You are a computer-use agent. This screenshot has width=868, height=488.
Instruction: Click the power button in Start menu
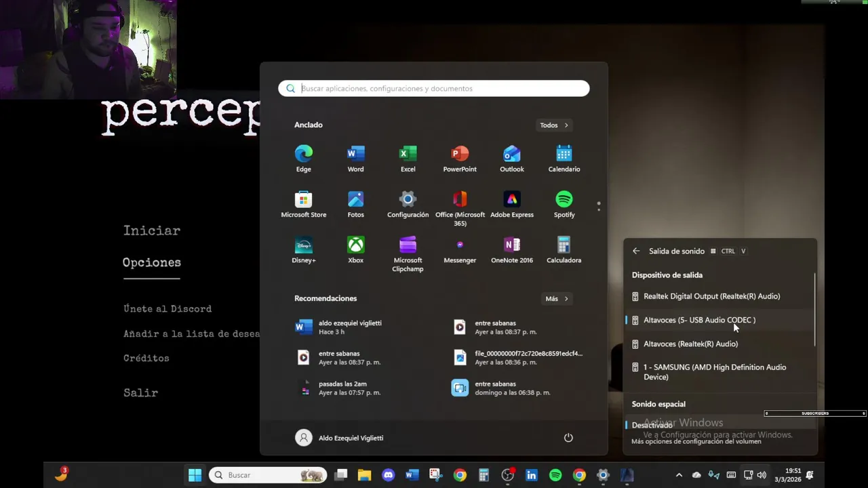pos(568,438)
